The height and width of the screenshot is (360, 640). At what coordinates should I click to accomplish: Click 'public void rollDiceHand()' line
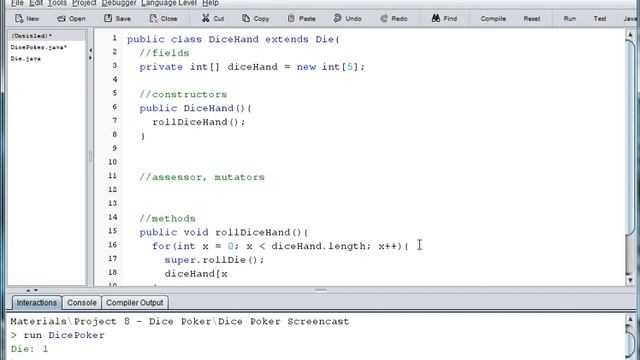224,232
